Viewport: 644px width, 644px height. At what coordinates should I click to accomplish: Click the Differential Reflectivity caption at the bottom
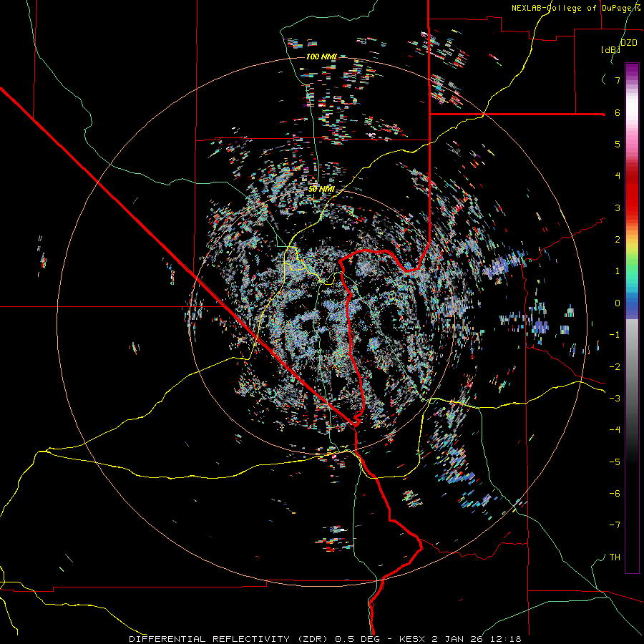(325, 639)
